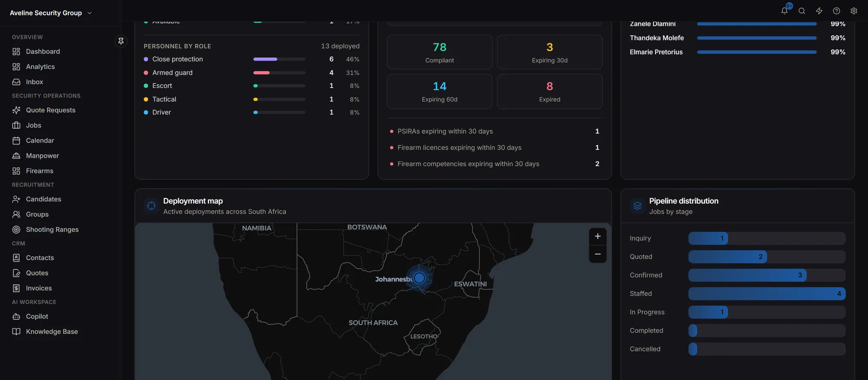Select the Armed guard role row
868x380 pixels.
click(x=252, y=73)
